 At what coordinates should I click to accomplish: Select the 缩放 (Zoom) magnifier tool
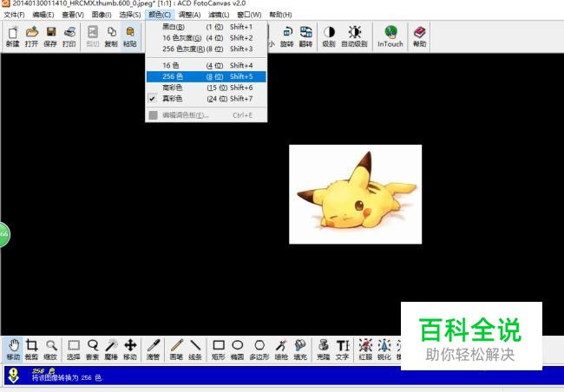(50, 350)
